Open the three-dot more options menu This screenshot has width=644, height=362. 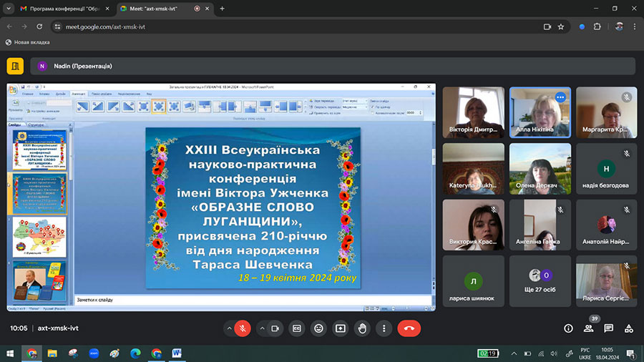384,328
